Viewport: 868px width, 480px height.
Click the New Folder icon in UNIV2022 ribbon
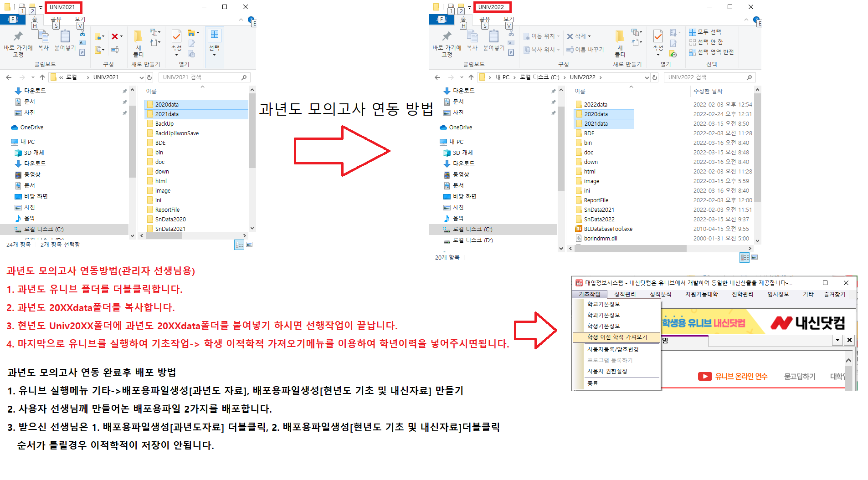620,42
